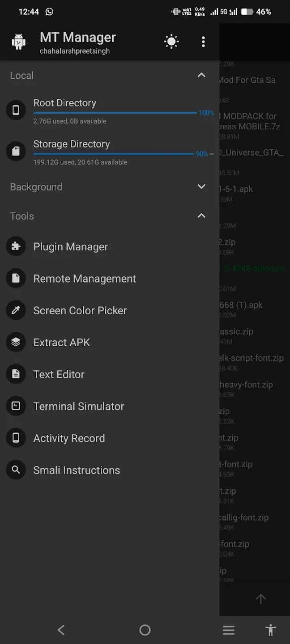Tap the Extract APK layers icon
Image resolution: width=290 pixels, height=644 pixels.
click(16, 343)
